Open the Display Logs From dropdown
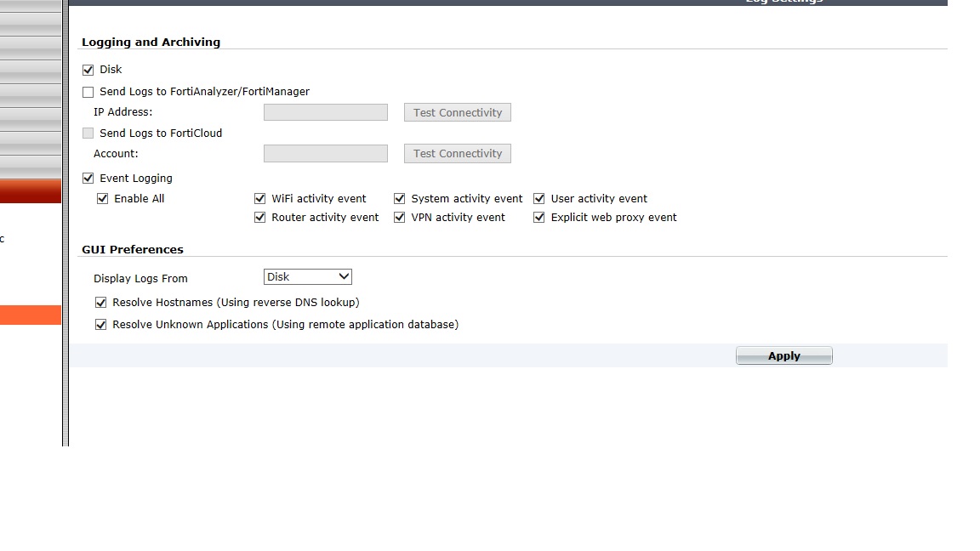Screen dimensions: 980x551 (x=307, y=276)
